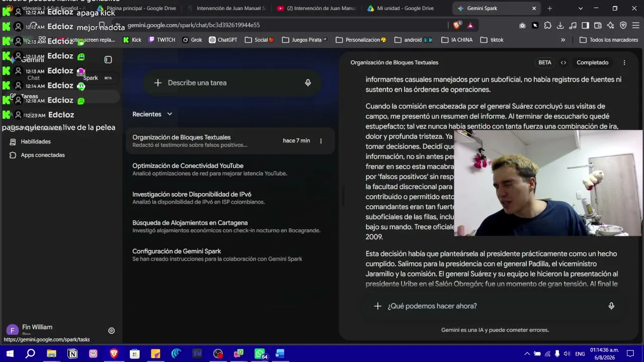Open the Brave Wallet icon
Screen dimensions: 644x362
[598, 25]
